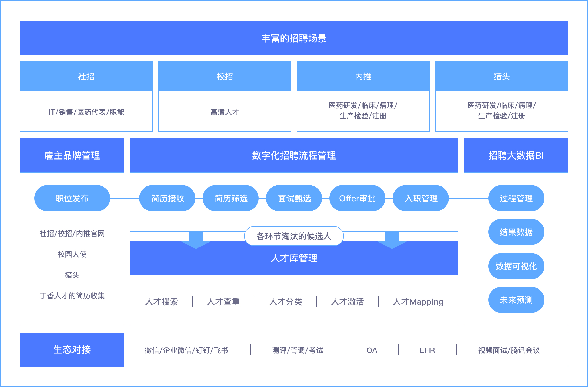The image size is (588, 387).
Task: Click the 人才搜索 link
Action: click(x=161, y=302)
